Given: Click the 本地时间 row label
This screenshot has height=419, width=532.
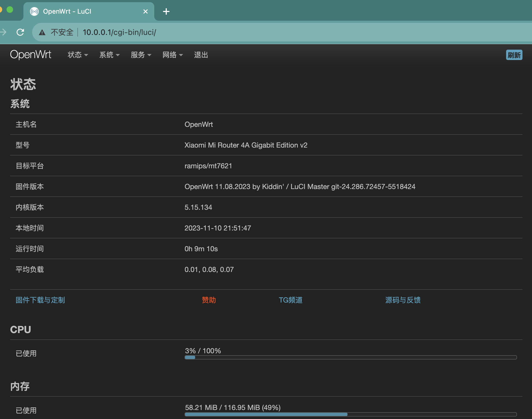Looking at the screenshot, I should click(x=30, y=228).
